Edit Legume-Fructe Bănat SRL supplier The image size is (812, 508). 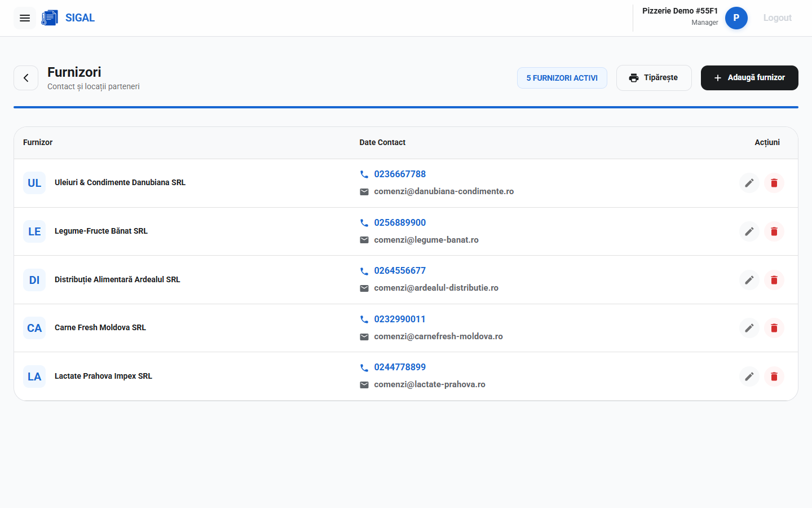pos(749,231)
